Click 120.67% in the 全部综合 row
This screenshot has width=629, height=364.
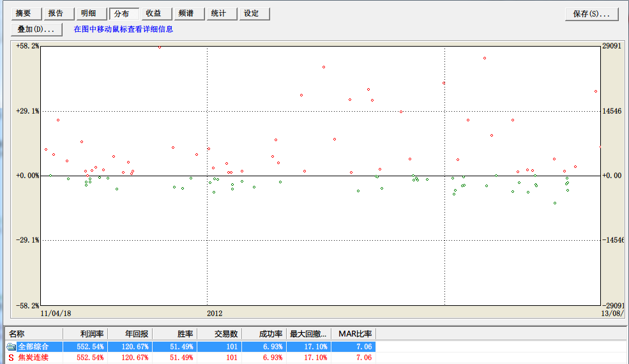[135, 347]
